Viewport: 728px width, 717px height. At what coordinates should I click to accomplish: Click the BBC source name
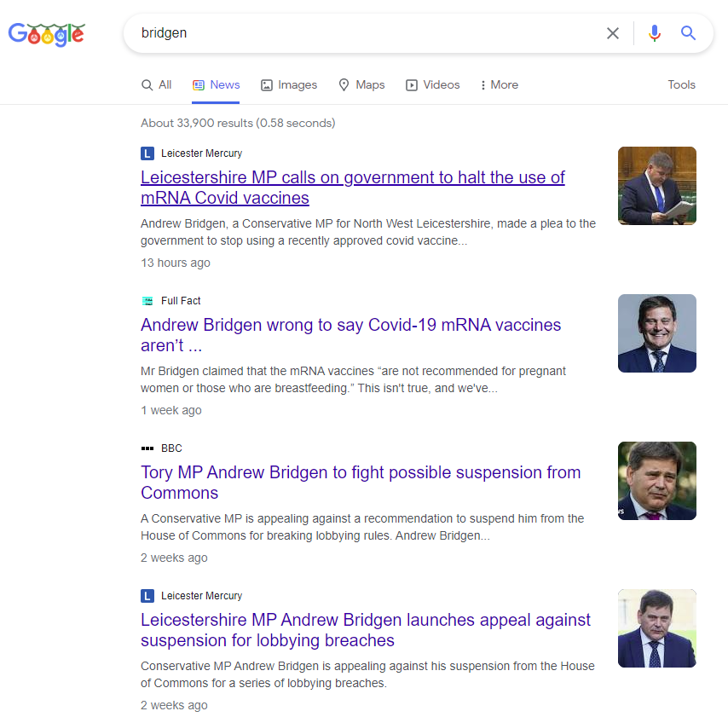pos(171,448)
